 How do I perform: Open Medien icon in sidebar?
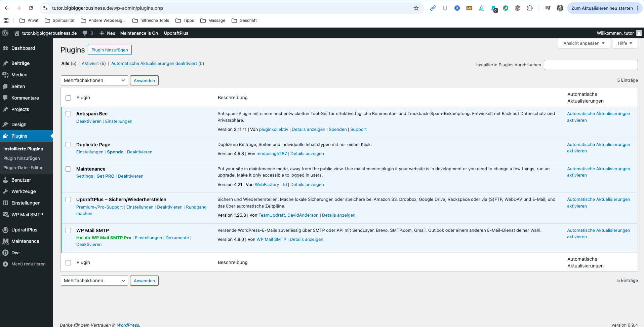click(5, 75)
